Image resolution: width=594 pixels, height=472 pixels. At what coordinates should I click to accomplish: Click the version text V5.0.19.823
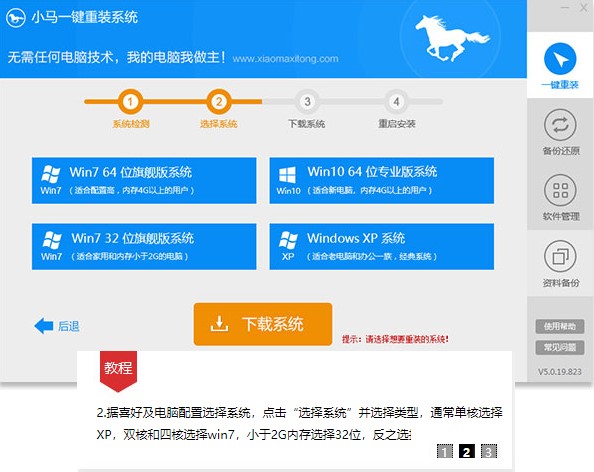click(560, 372)
